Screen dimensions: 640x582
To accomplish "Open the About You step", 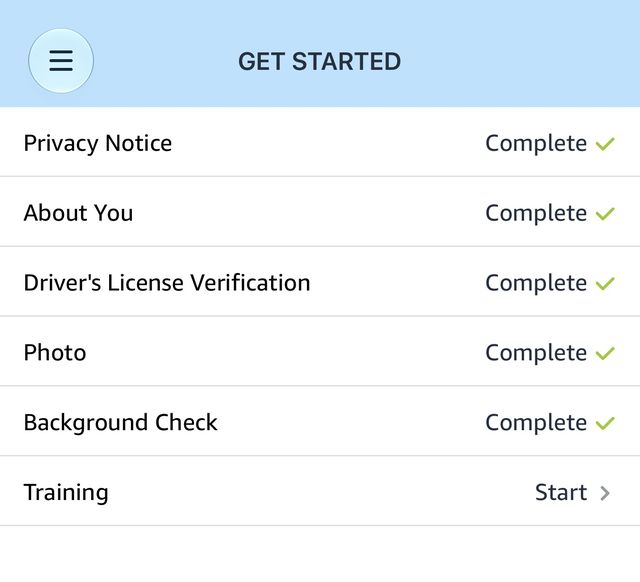I will tap(320, 212).
